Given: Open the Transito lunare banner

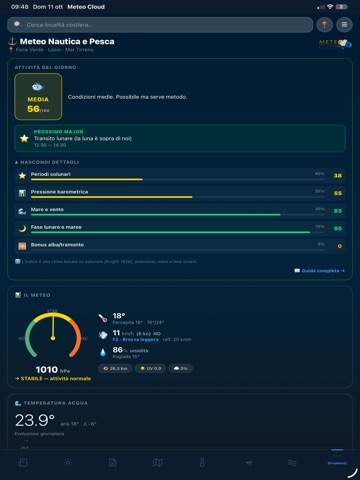Looking at the screenshot, I should [x=180, y=138].
